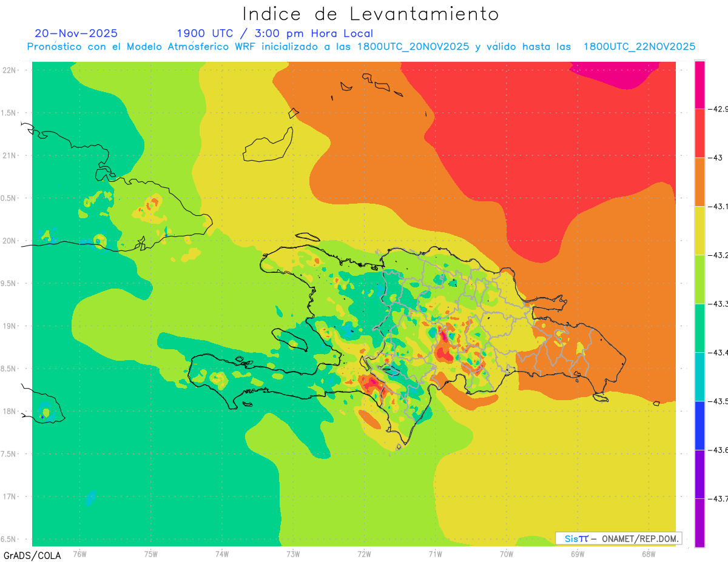This screenshot has height=562, width=728.
Task: Click the '-42.9' color bar label
Action: 718,109
